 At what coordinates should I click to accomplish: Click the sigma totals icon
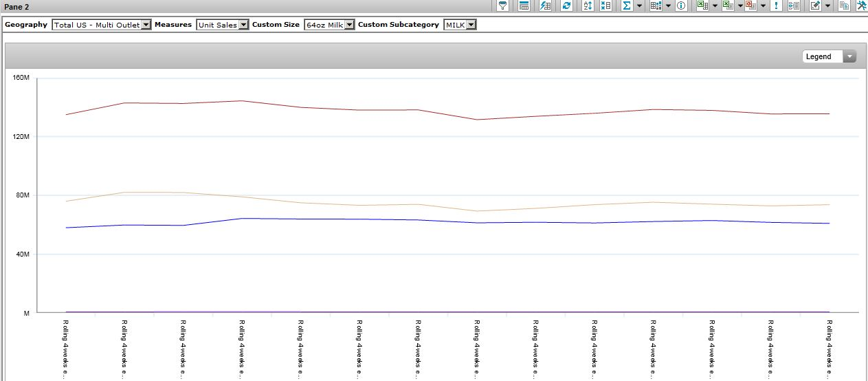(626, 6)
